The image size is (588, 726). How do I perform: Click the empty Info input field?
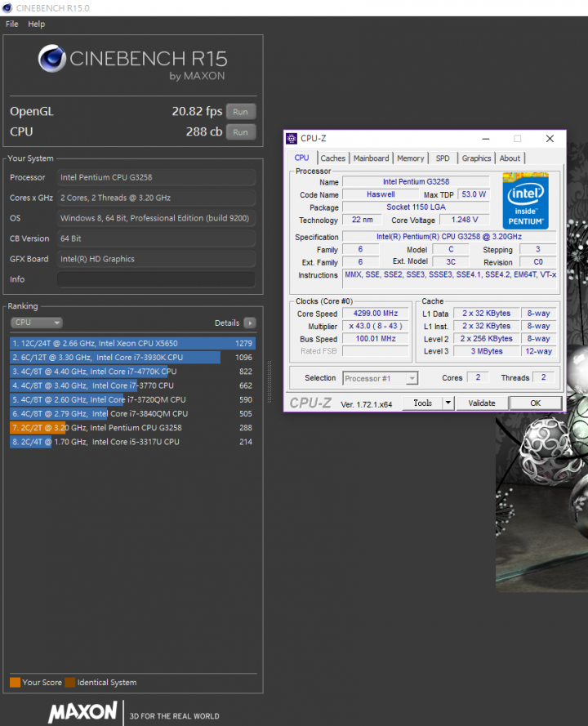156,279
